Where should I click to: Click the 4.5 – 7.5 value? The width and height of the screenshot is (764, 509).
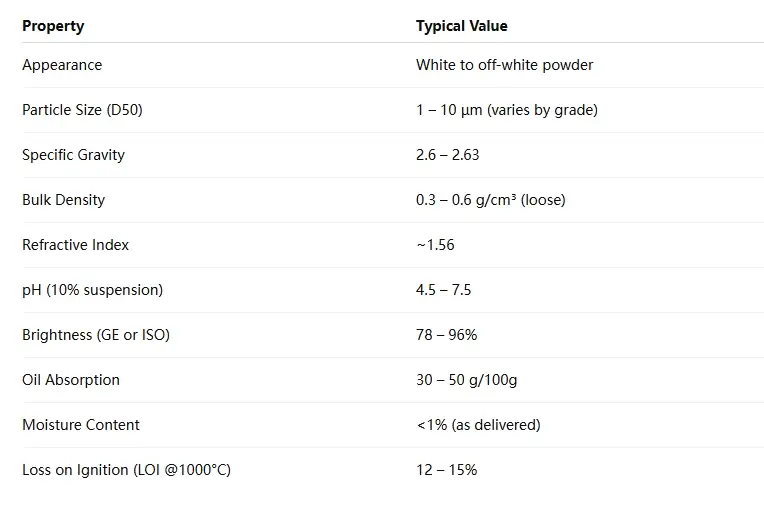click(x=443, y=290)
